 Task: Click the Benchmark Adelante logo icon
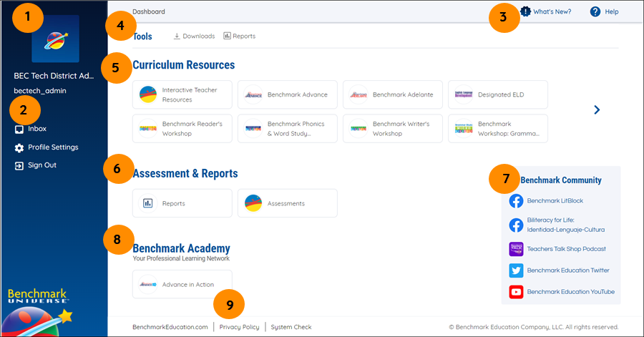[358, 94]
